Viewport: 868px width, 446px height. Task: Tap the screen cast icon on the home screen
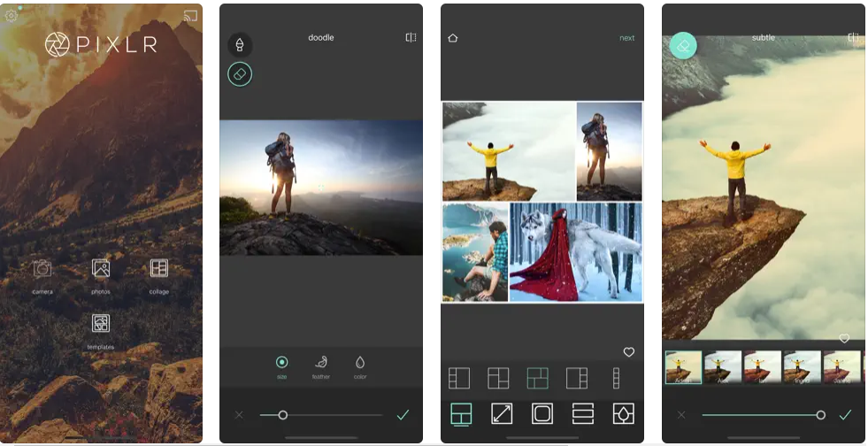[x=190, y=16]
